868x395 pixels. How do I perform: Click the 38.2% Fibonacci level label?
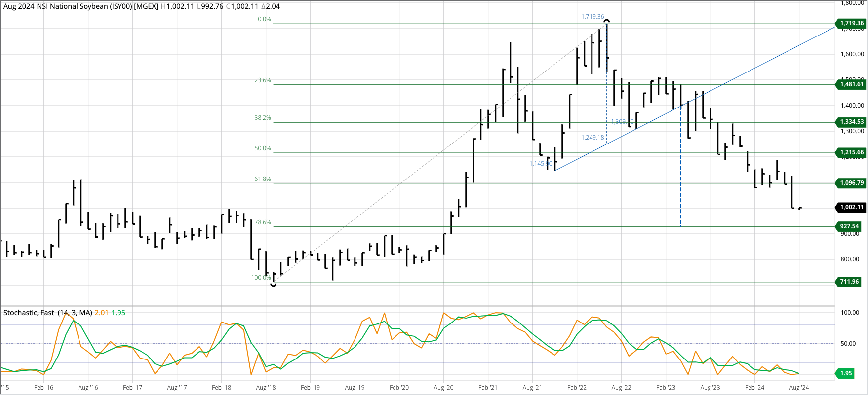point(263,118)
